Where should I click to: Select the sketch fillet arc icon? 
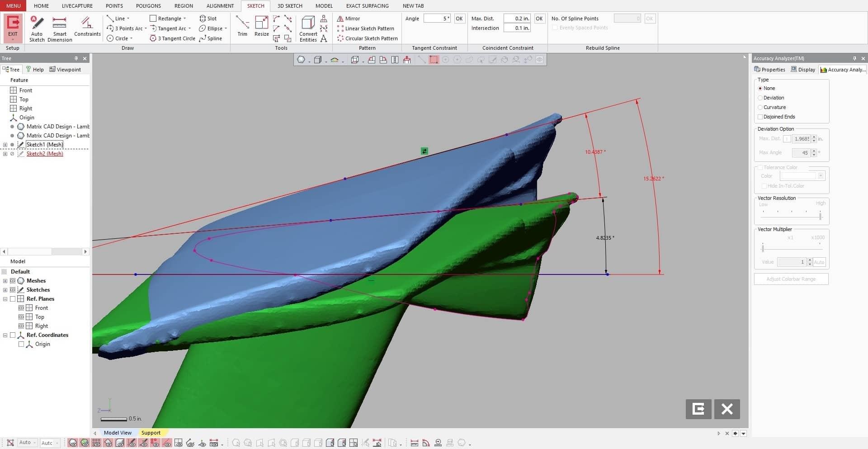pyautogui.click(x=276, y=19)
